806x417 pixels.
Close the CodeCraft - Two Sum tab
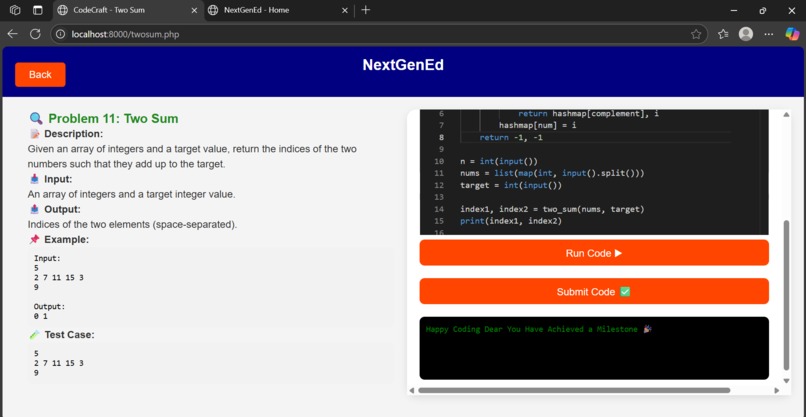[194, 10]
